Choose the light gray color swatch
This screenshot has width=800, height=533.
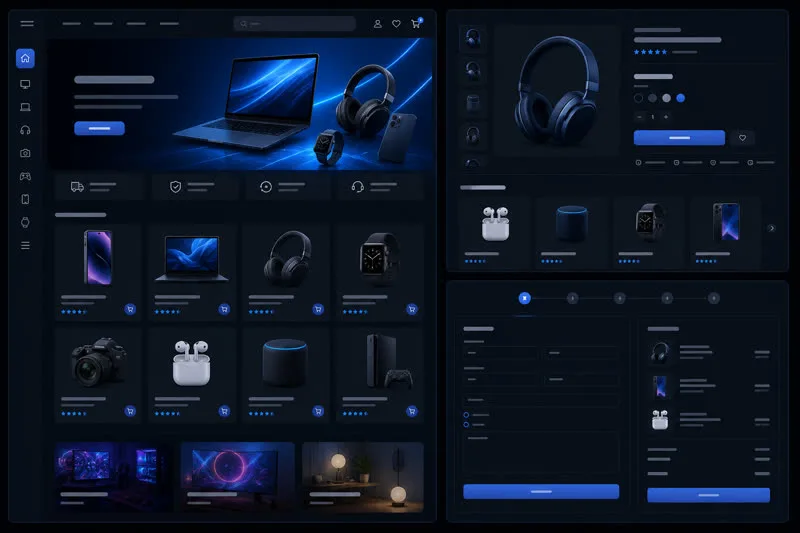666,98
